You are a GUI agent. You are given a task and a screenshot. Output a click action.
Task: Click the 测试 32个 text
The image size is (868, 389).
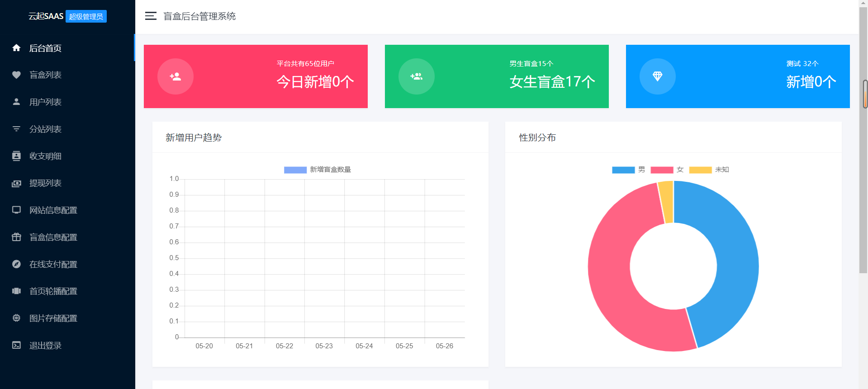coord(802,64)
